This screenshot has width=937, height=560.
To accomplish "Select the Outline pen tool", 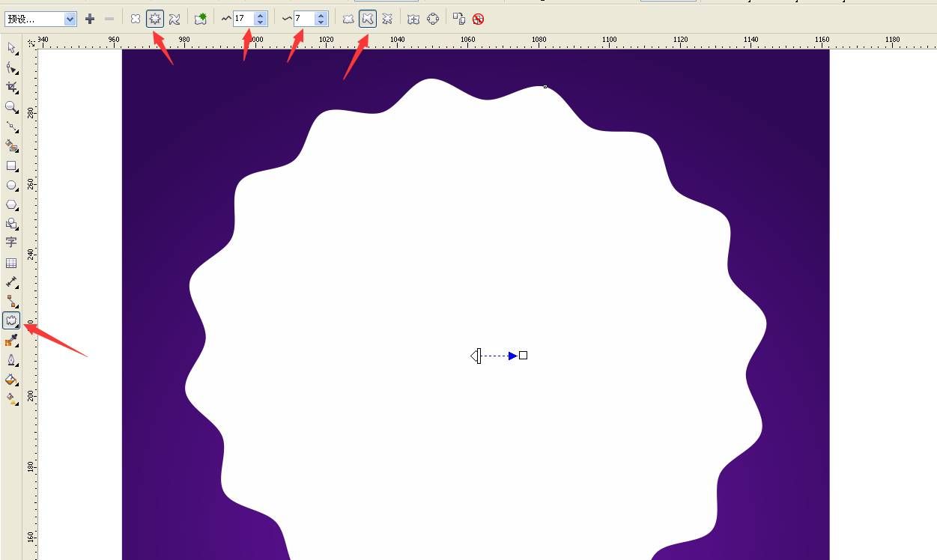I will (x=11, y=360).
